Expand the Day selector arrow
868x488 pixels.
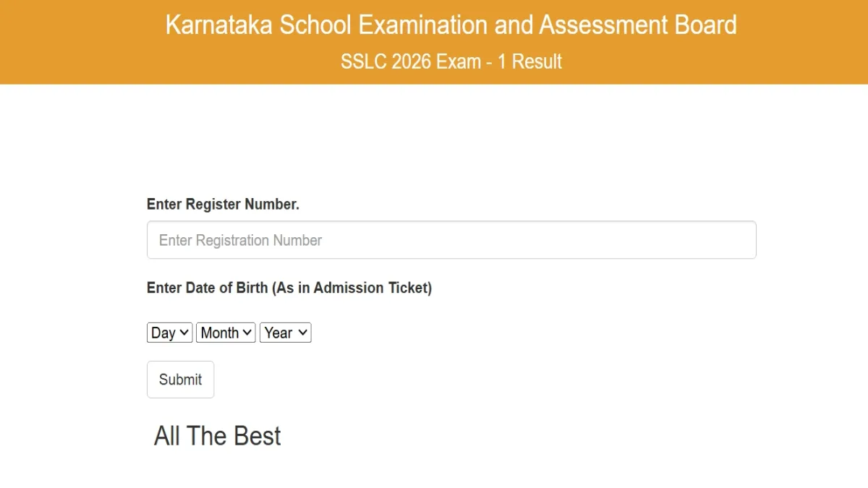tap(184, 333)
